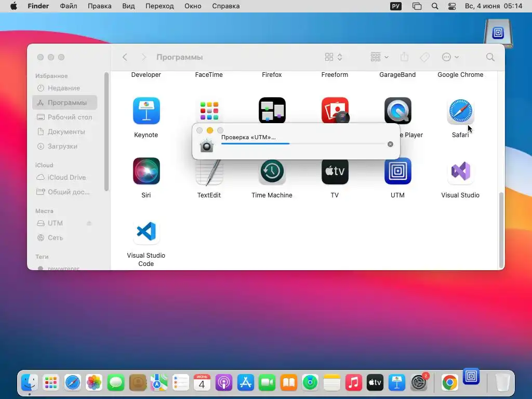The width and height of the screenshot is (532, 399).
Task: Open the Keynote app icon
Action: pos(146,111)
